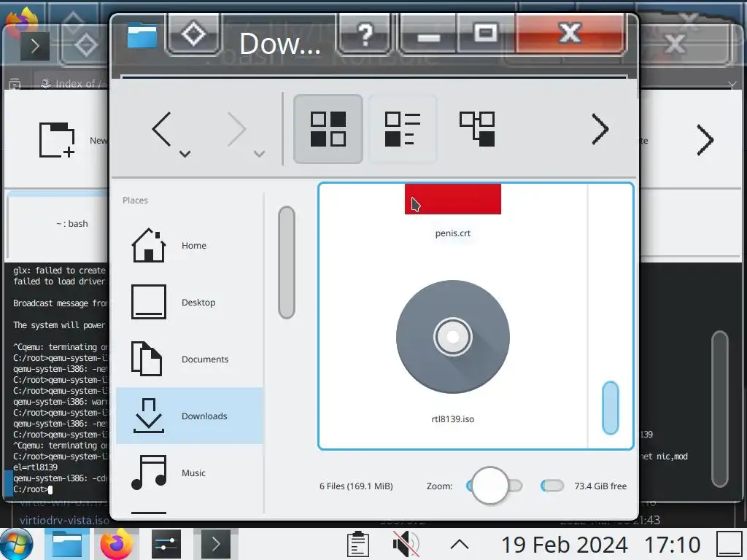Click the Konsole title-bar terminal icon
The height and width of the screenshot is (560, 747).
(35, 46)
